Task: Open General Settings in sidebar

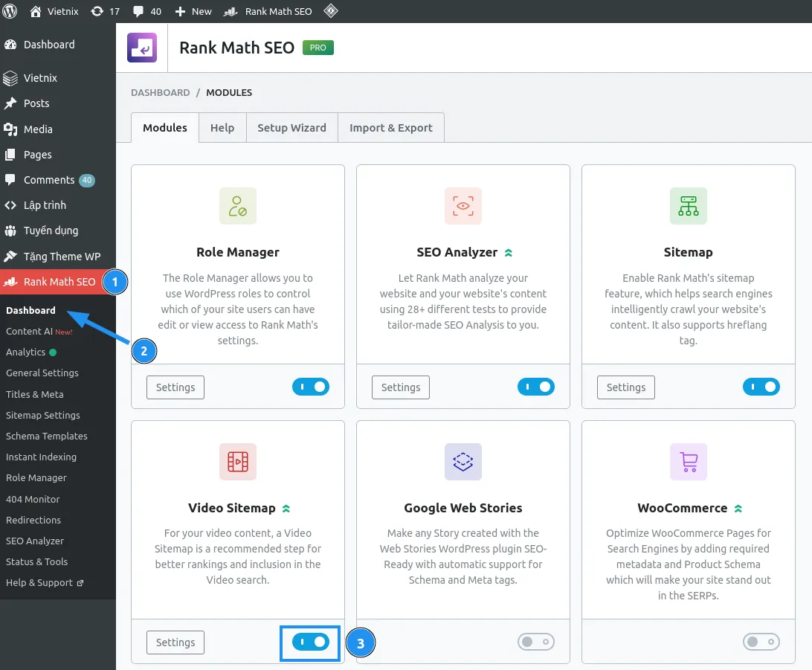Action: pos(42,373)
